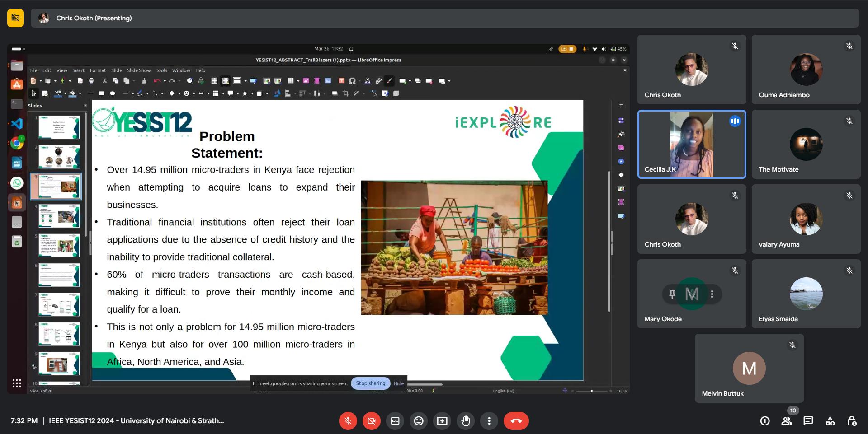Pin Mary Okode's tile

[x=672, y=294]
